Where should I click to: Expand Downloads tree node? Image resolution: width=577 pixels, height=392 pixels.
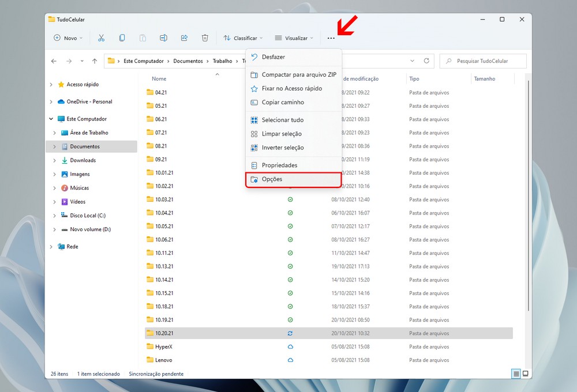[x=54, y=160]
